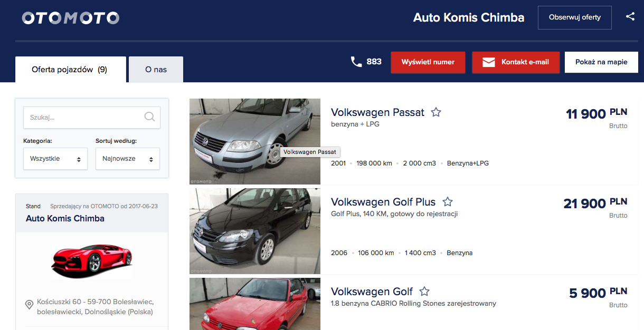Click the 5 900 PLN price
The height and width of the screenshot is (330, 644).
coord(599,293)
